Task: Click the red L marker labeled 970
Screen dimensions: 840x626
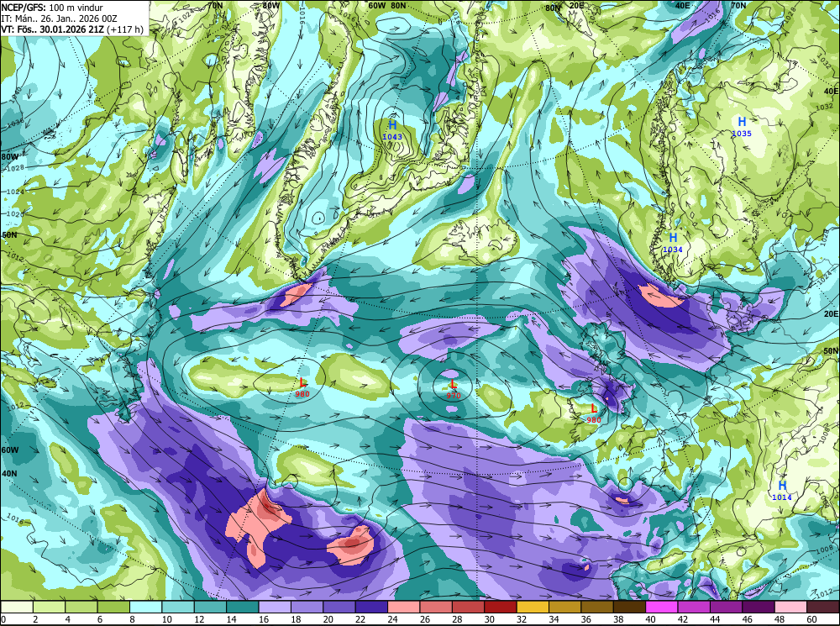Action: [454, 384]
